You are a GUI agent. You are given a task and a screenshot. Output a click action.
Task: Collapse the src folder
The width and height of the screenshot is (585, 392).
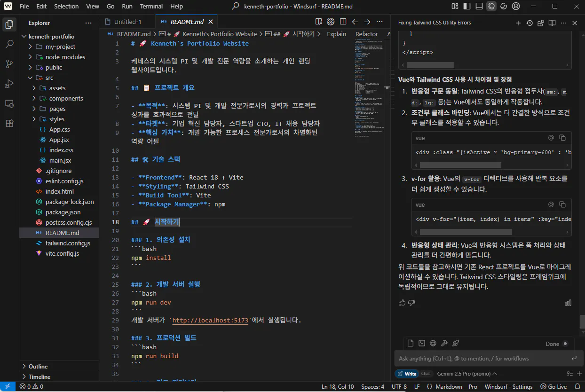[59, 78]
